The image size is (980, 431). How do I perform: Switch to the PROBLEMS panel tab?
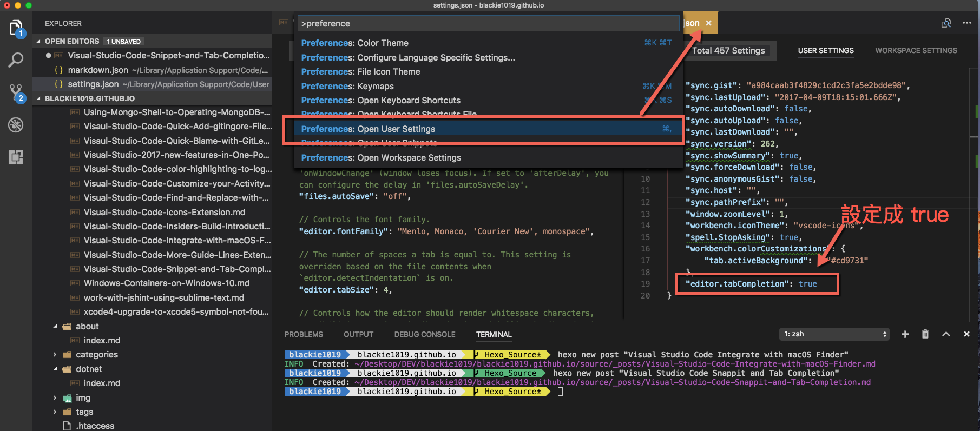pos(304,334)
